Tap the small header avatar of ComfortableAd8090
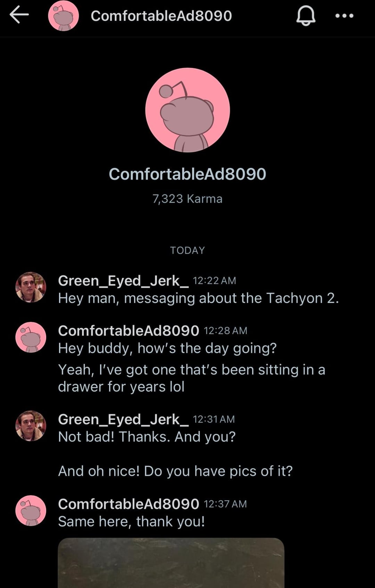Viewport: 375px width, 588px height. [x=64, y=16]
